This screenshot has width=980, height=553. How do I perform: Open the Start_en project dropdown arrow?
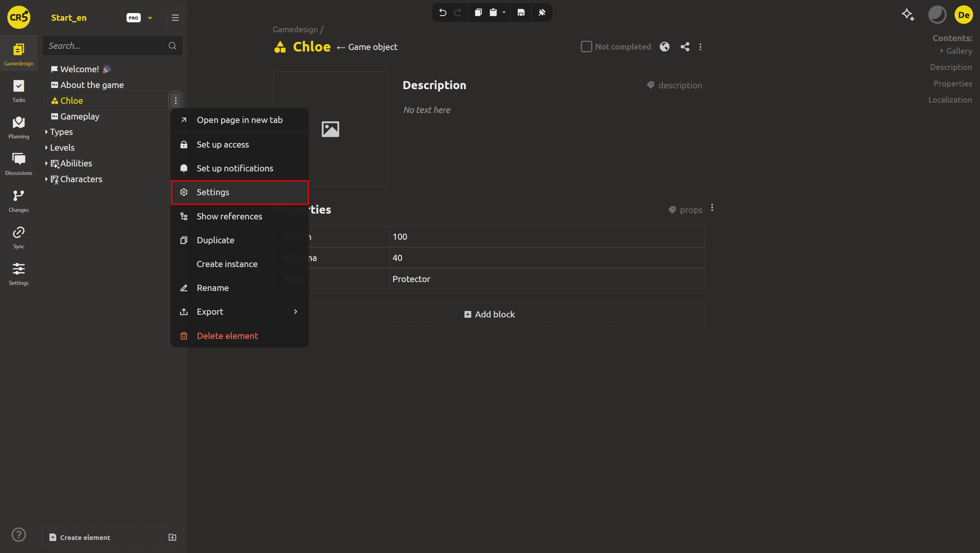(150, 18)
